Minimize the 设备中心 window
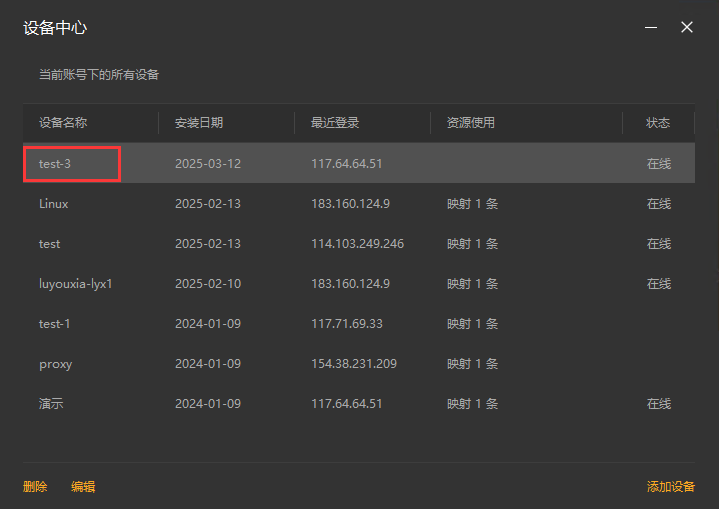719x509 pixels. tap(651, 28)
